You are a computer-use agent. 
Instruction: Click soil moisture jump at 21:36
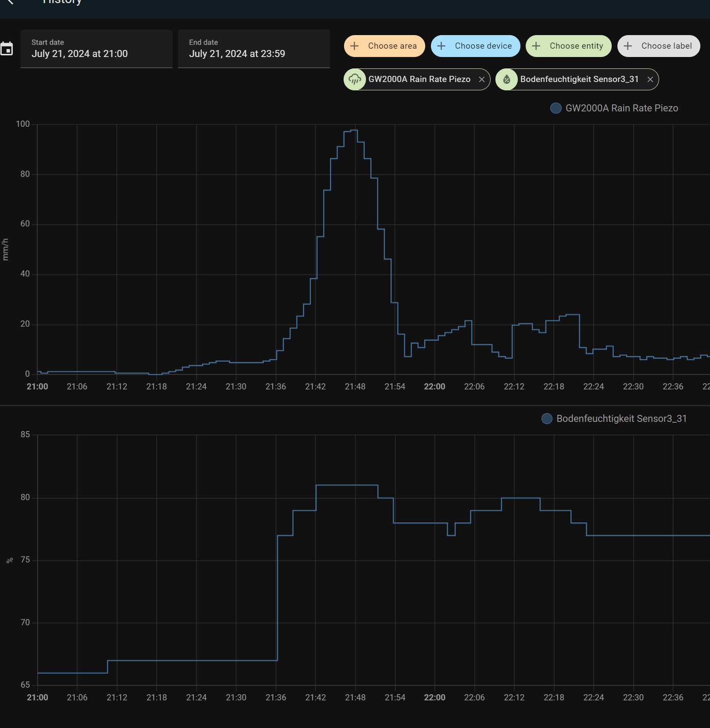(277, 596)
